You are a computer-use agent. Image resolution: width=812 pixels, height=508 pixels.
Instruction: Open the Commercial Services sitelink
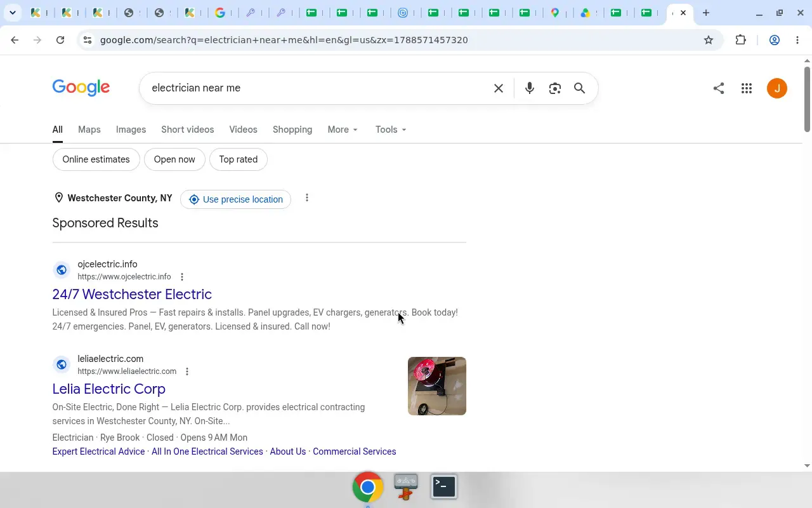(x=355, y=451)
